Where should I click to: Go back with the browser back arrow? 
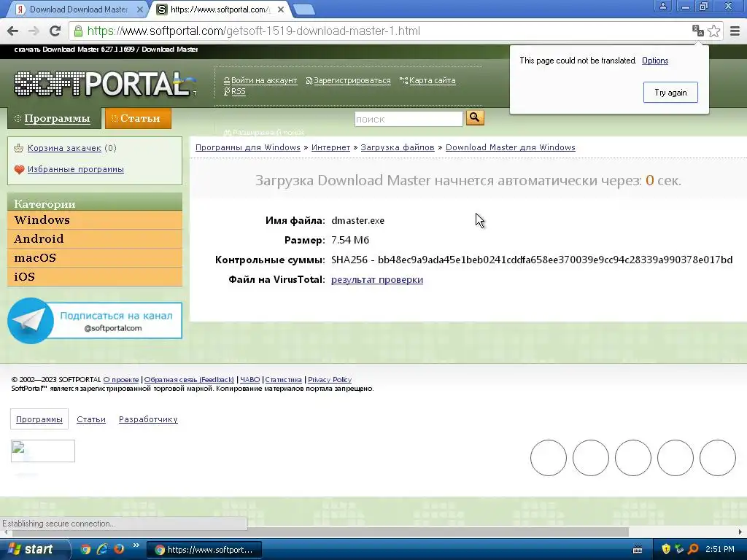tap(13, 31)
